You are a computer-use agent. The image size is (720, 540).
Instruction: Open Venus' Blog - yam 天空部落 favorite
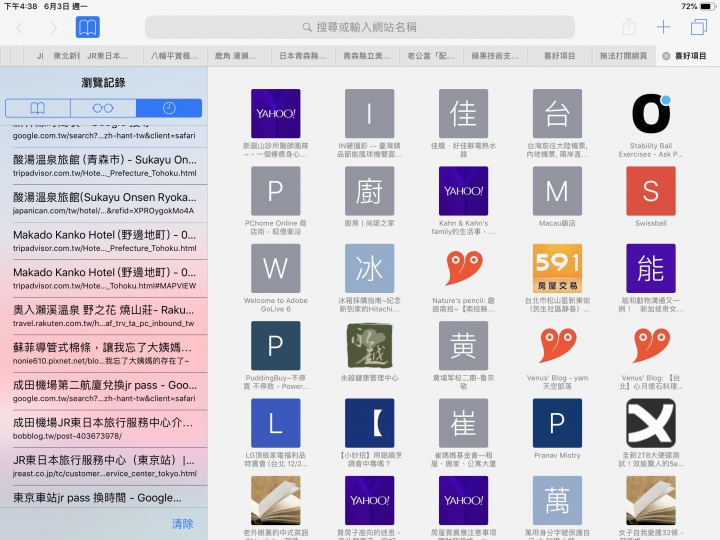click(x=557, y=346)
